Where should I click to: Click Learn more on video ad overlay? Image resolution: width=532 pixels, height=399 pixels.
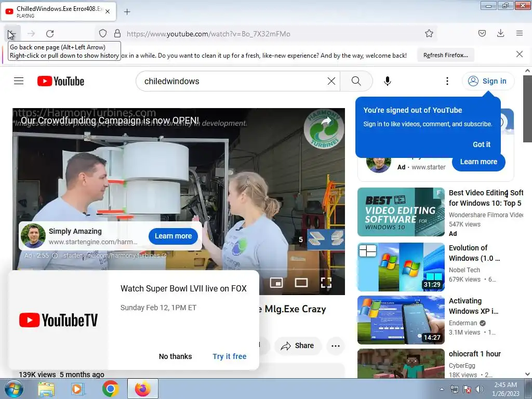173,236
